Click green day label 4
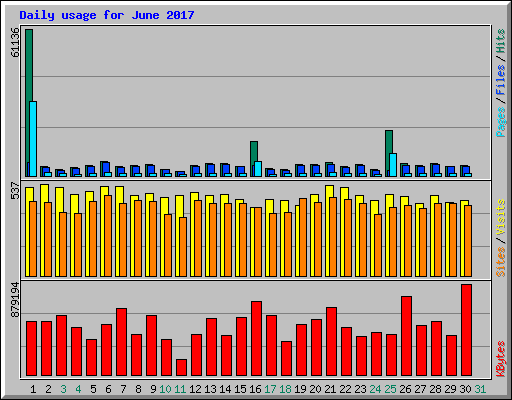 [78, 389]
